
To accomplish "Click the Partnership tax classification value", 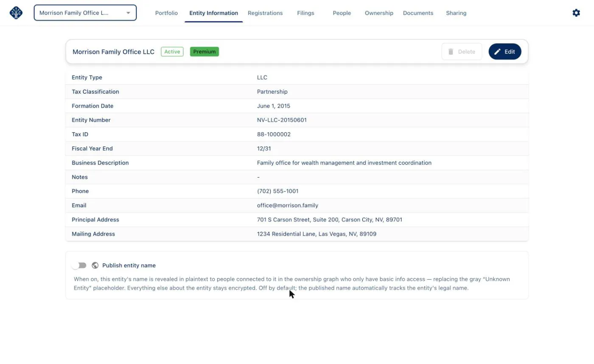I will [272, 92].
